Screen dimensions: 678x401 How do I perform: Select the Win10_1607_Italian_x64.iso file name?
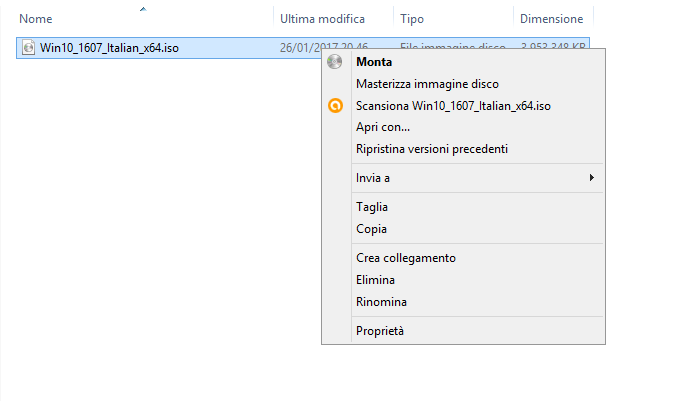110,48
